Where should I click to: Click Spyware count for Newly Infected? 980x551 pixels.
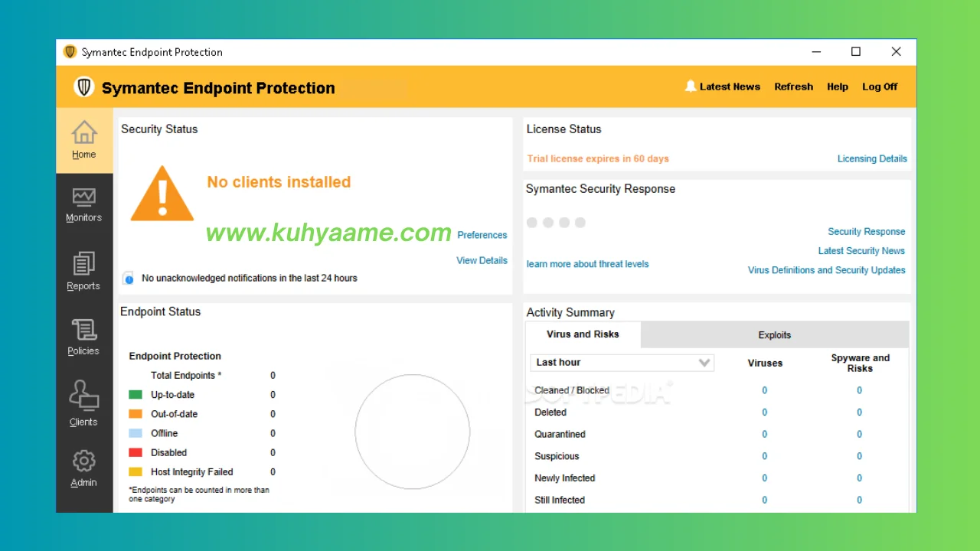pos(859,478)
